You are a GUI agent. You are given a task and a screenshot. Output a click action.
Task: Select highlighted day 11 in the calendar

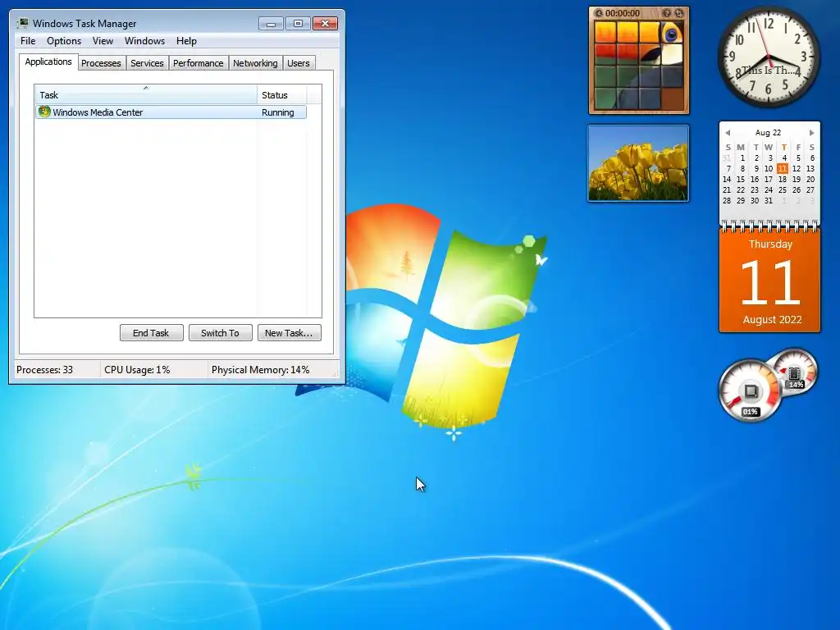click(x=782, y=169)
